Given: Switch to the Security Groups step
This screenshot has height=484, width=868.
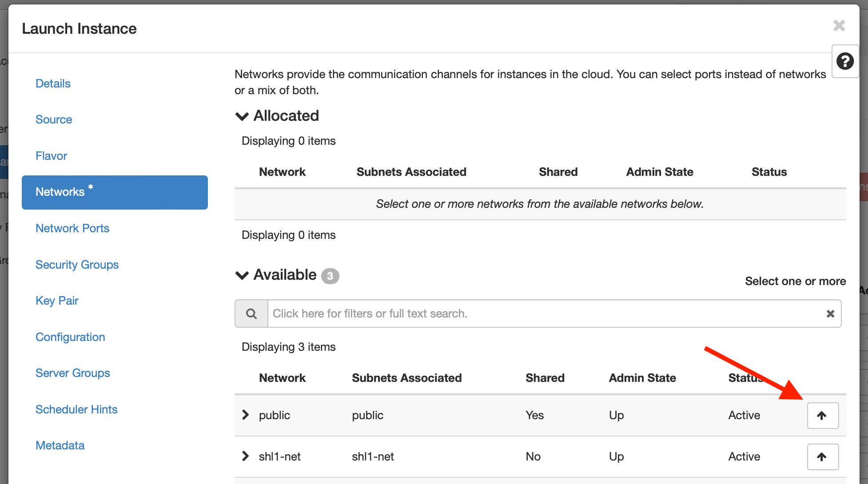Looking at the screenshot, I should click(x=77, y=265).
